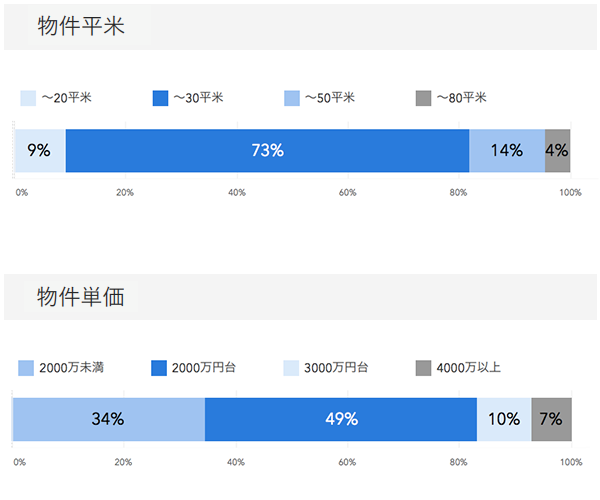Select the 9% bar segment
The image size is (600, 500).
[40, 151]
